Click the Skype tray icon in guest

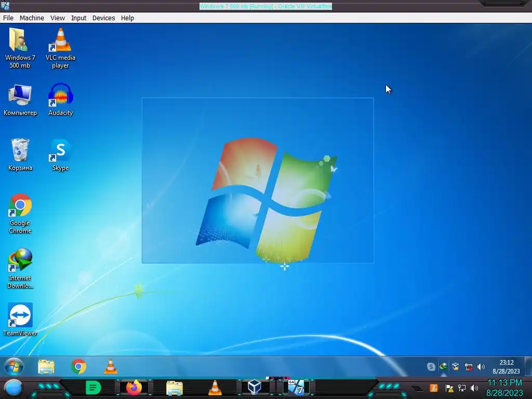pos(431,367)
